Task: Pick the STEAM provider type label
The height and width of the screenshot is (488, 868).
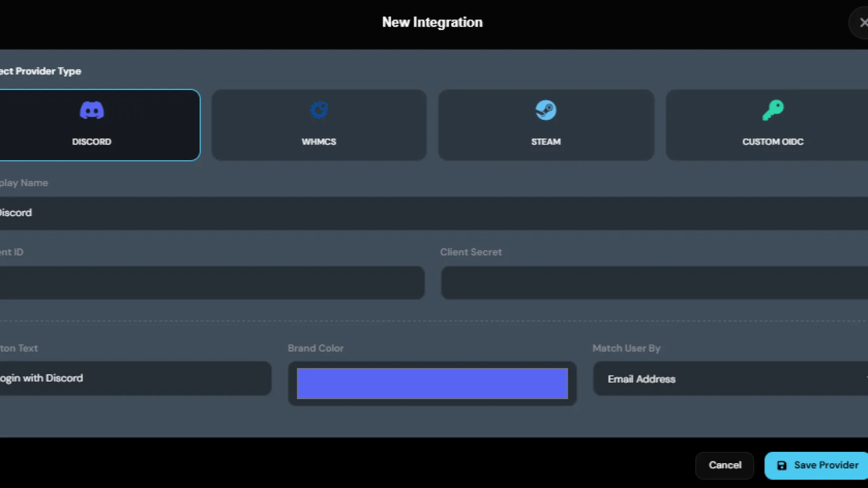Action: (546, 142)
